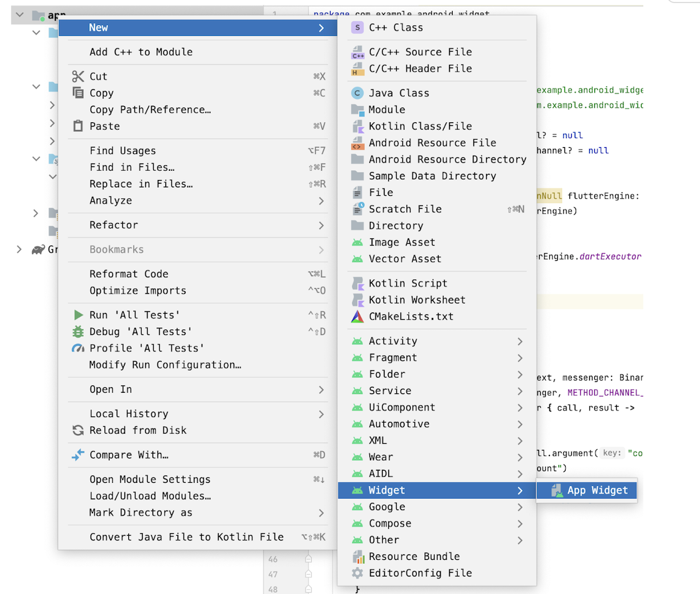Viewport: 700px width, 594px height.
Task: Expand the Gradle Scripts tree arrow
Action: point(19,249)
